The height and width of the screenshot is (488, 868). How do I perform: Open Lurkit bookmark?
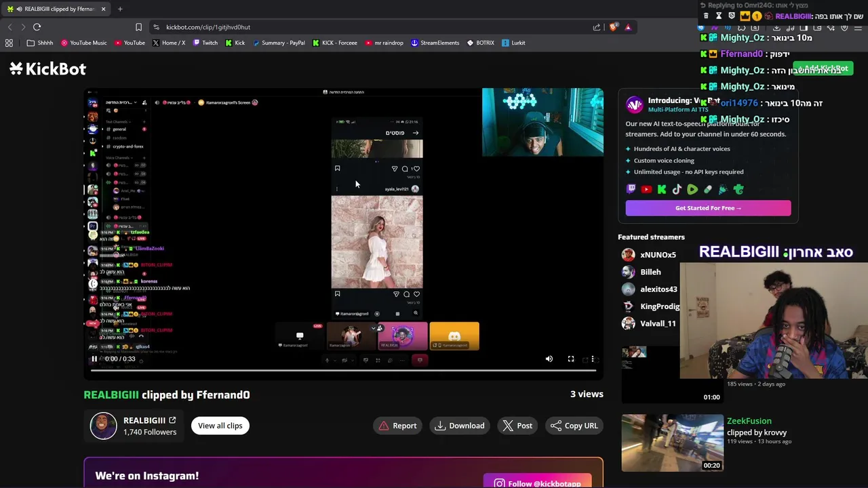(513, 43)
